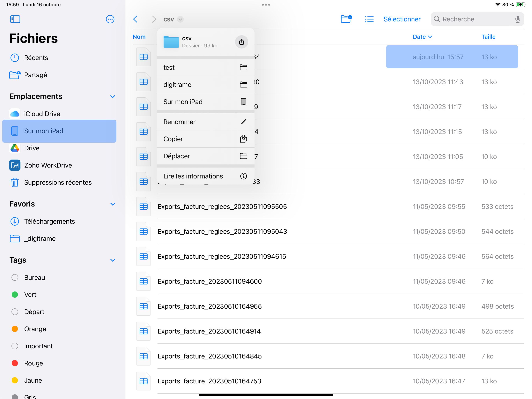Share the csv folder with the share icon
Screen dimensions: 532x399
coord(241,42)
